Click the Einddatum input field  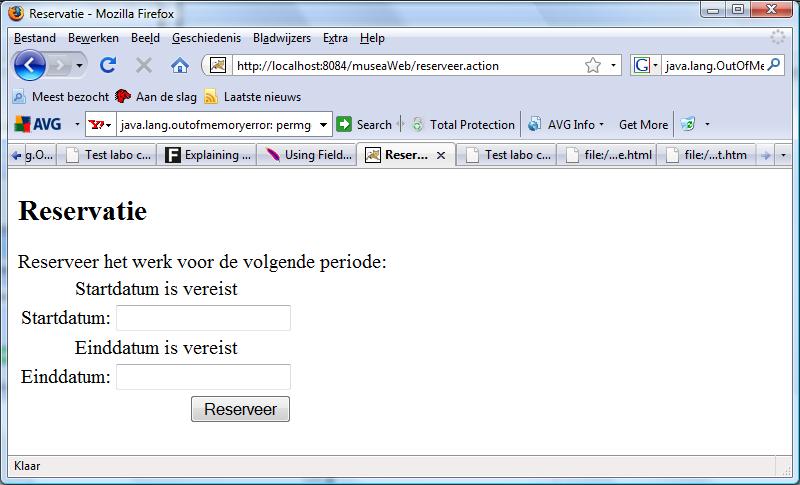tap(203, 377)
